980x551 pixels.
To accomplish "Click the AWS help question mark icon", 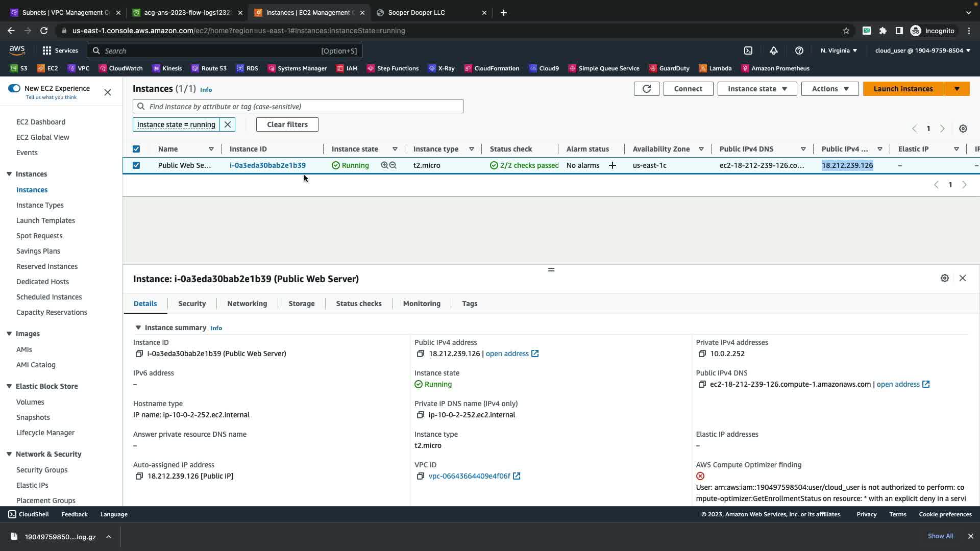I will point(799,51).
